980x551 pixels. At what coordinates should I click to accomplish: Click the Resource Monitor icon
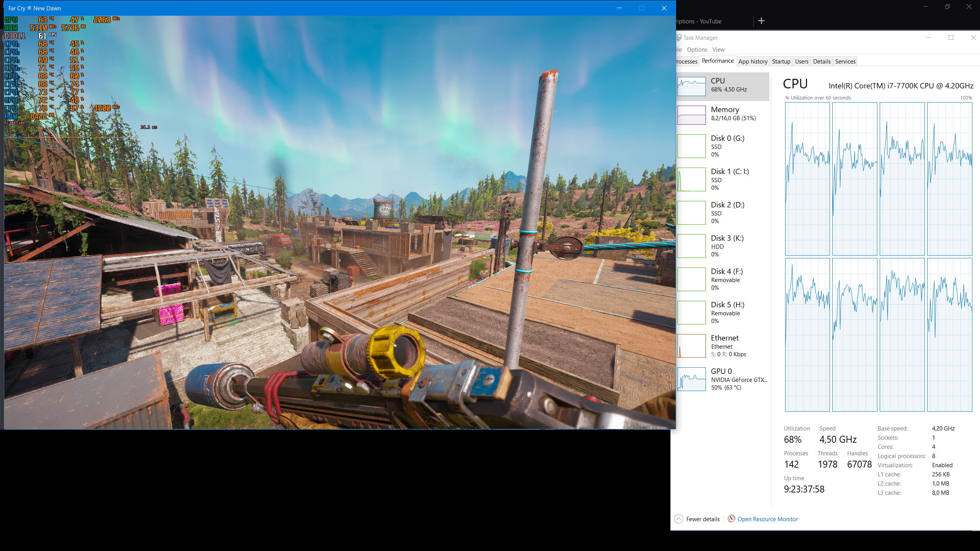(731, 518)
